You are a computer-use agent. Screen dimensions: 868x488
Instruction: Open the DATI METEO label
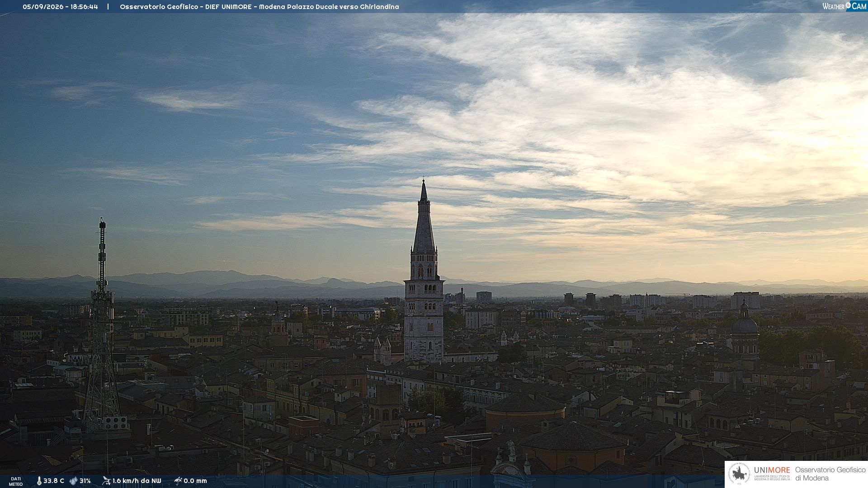point(16,481)
